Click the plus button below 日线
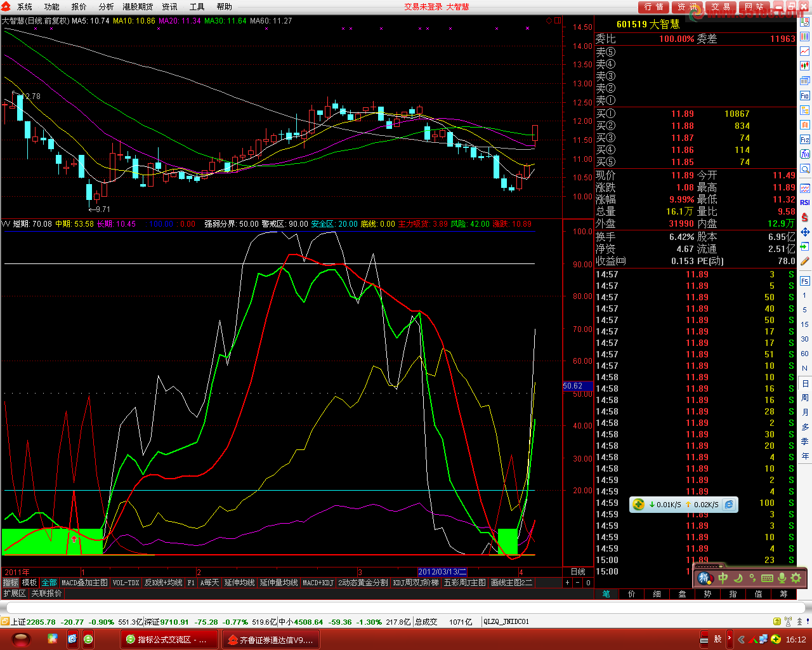 (x=568, y=583)
